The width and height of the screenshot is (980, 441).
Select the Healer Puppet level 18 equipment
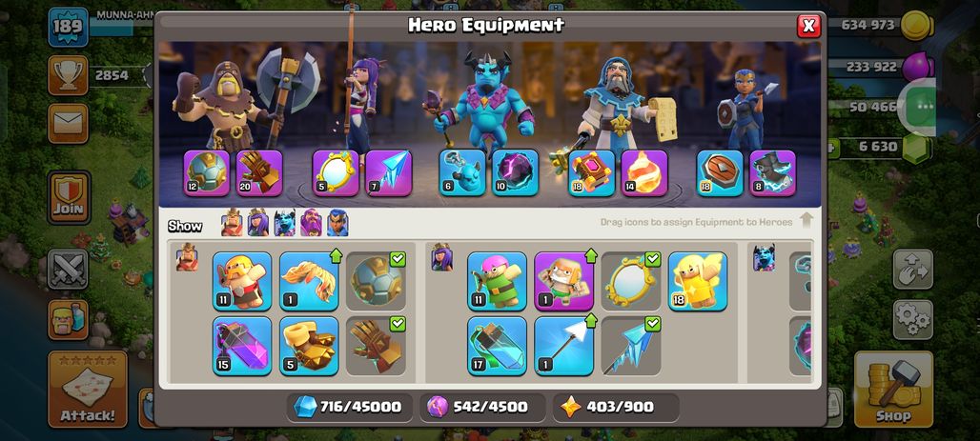pos(698,281)
